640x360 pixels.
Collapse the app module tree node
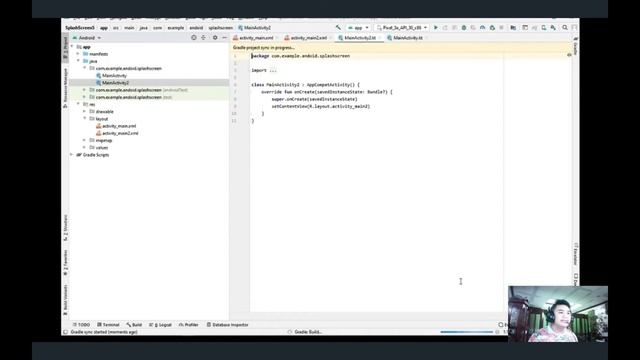[72, 47]
